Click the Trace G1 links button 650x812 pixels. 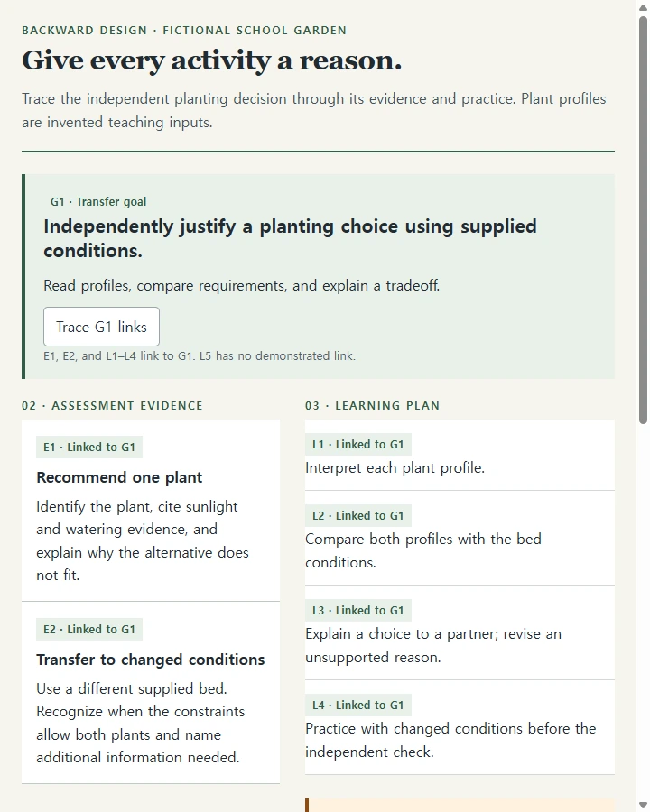(x=102, y=327)
